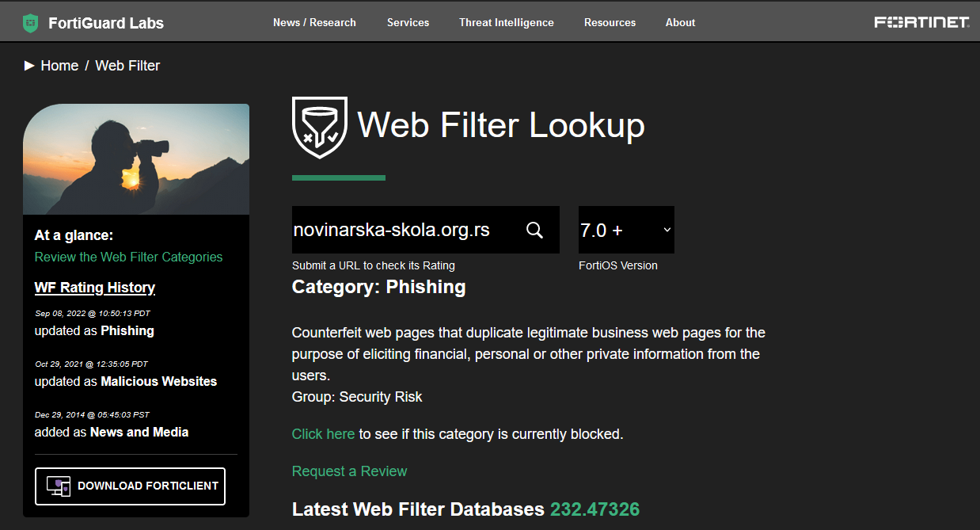Open the FortiOS Version 7.0 + dropdown

coord(626,230)
